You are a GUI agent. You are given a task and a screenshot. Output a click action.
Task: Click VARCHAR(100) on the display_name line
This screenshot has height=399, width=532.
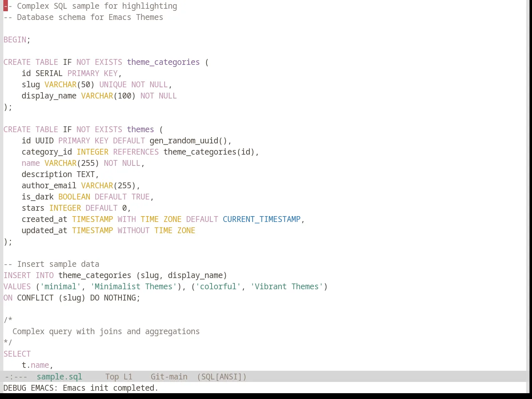click(x=108, y=96)
